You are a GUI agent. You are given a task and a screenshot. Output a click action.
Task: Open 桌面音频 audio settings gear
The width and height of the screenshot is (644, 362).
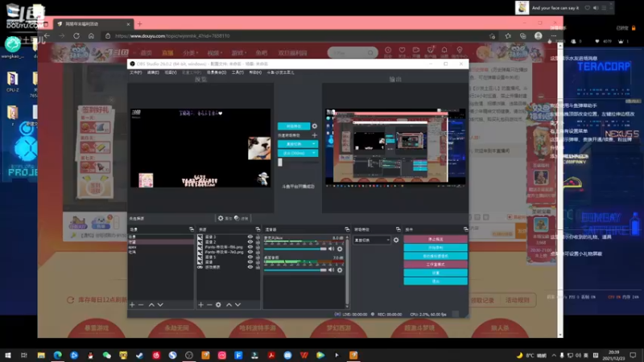(340, 269)
